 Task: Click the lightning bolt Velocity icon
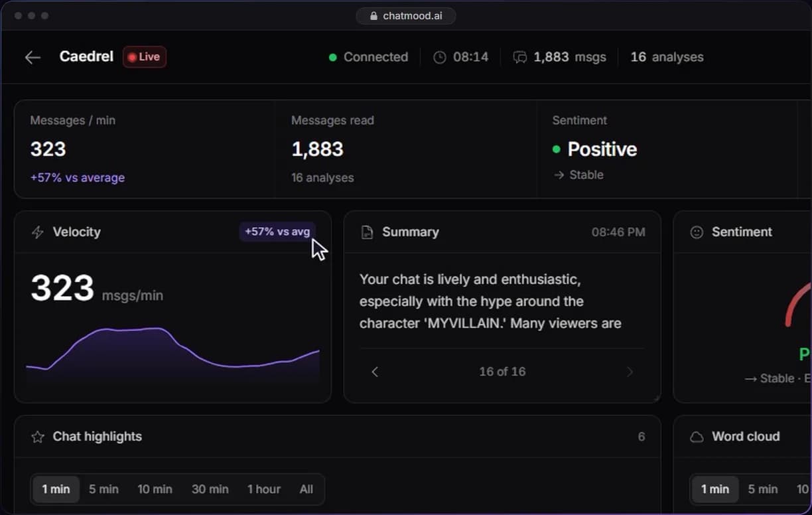[x=38, y=232]
